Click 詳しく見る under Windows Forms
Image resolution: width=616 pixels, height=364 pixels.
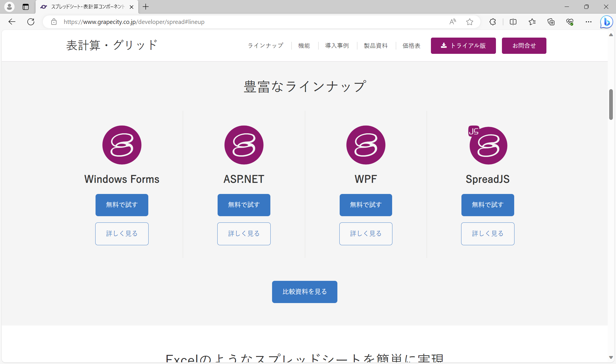click(x=122, y=234)
